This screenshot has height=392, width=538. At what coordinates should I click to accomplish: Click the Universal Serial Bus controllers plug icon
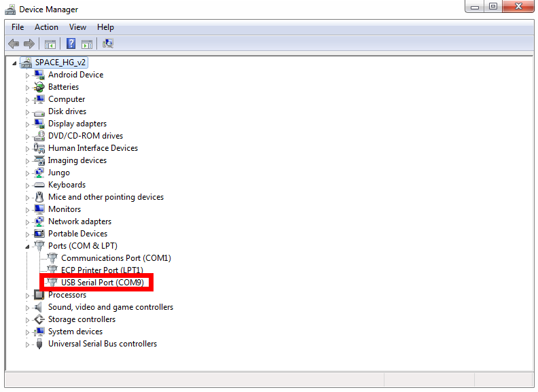39,344
